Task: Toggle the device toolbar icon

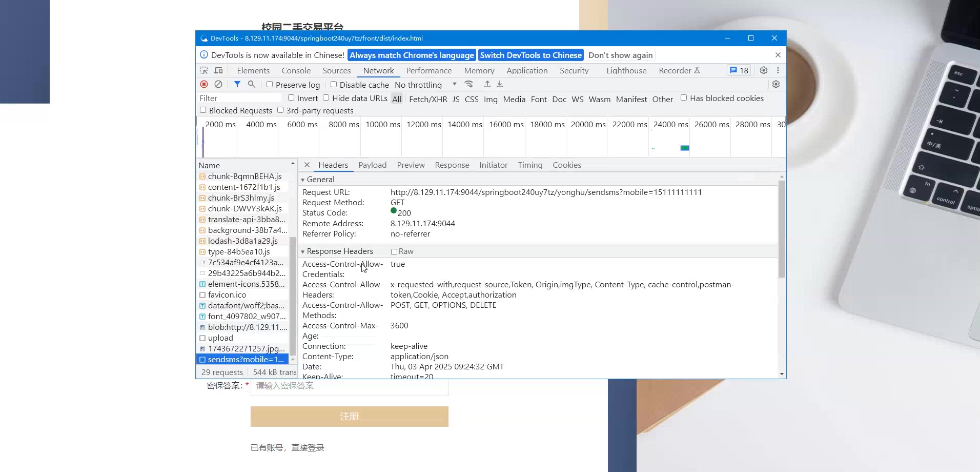Action: (218, 71)
